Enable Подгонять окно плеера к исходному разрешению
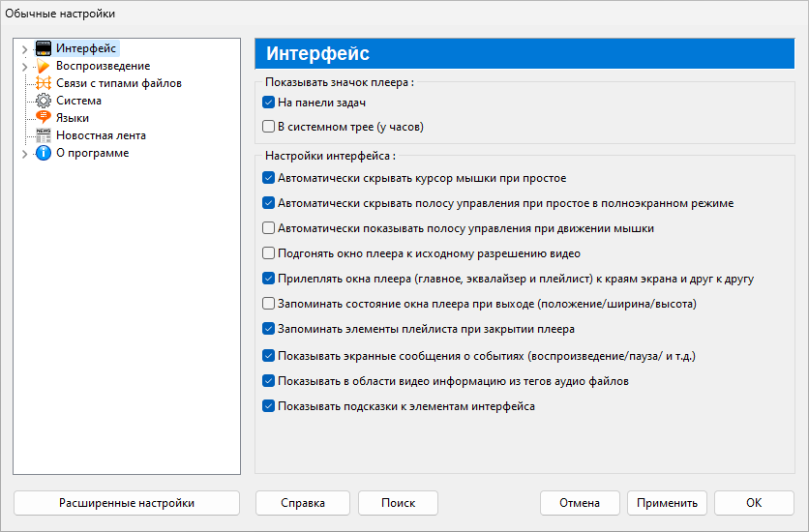This screenshot has width=809, height=532. coord(269,253)
